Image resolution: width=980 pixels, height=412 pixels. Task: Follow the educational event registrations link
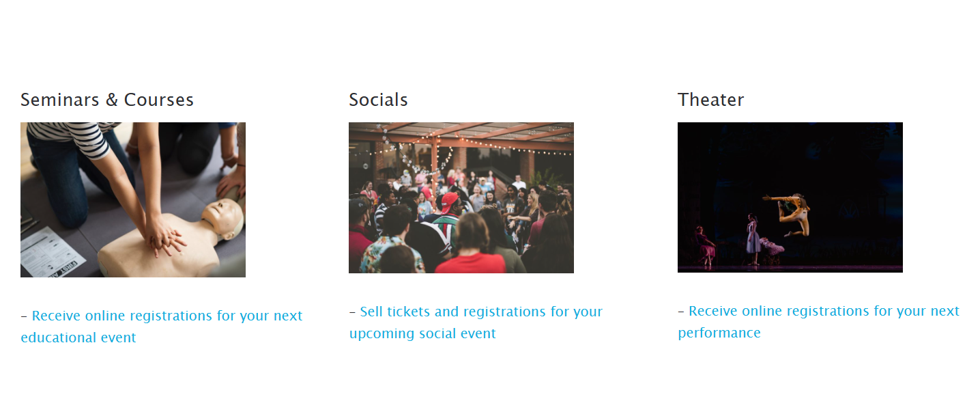pos(162,325)
